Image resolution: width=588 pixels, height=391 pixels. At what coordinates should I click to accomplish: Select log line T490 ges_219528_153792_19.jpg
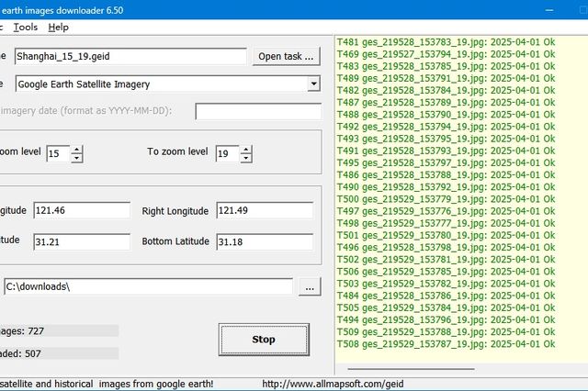pos(446,187)
